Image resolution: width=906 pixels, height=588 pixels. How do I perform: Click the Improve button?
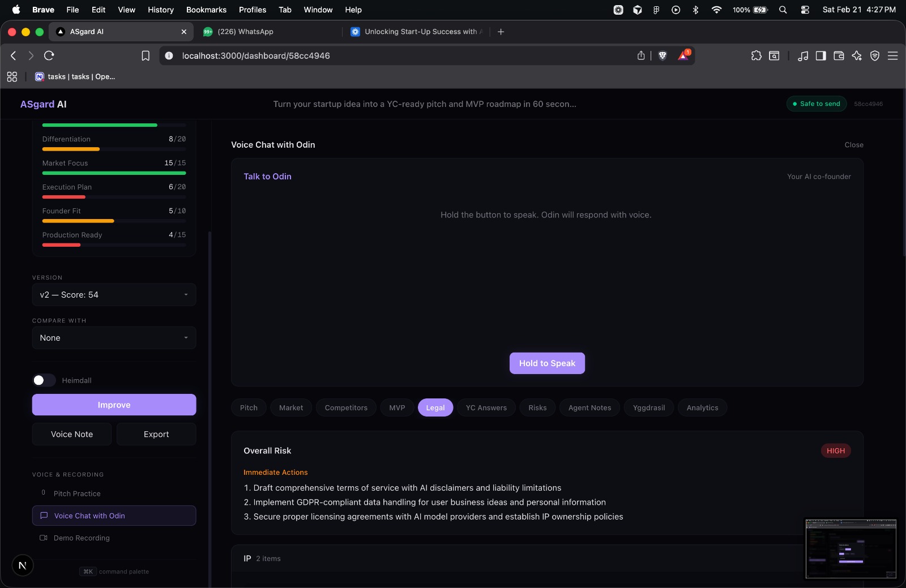114,405
